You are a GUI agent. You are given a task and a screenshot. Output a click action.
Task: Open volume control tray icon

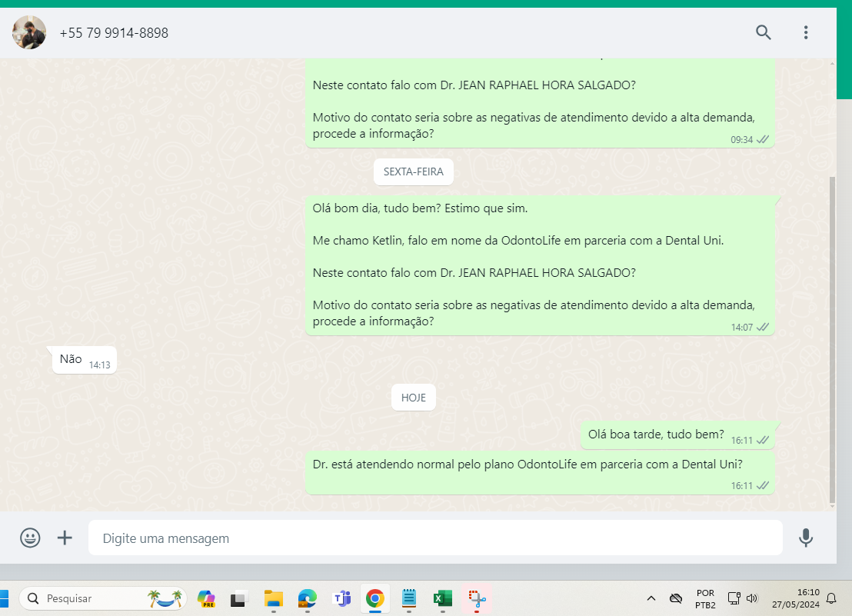[752, 598]
